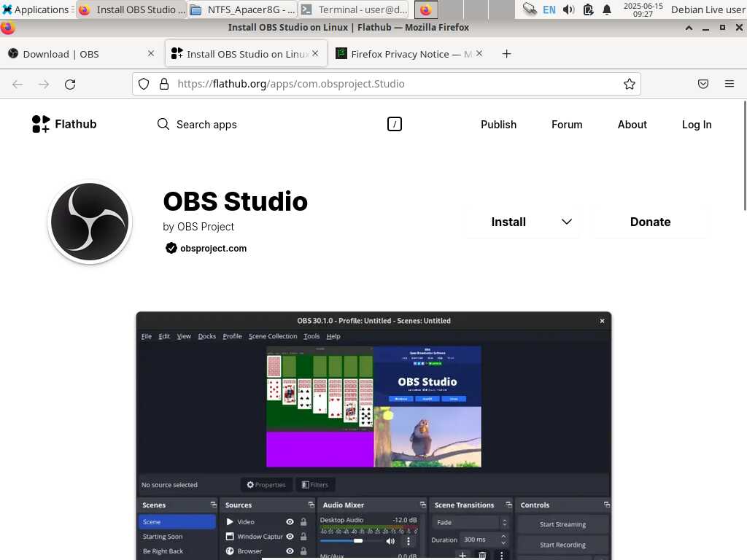Reload the current page
Viewport: 747px width, 560px height.
pyautogui.click(x=70, y=85)
